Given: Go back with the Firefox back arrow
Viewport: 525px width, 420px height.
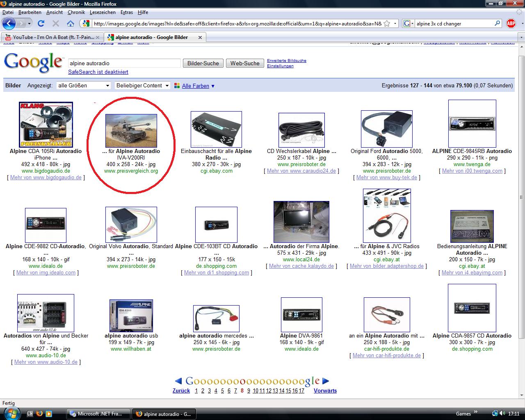Looking at the screenshot, I should [9, 23].
